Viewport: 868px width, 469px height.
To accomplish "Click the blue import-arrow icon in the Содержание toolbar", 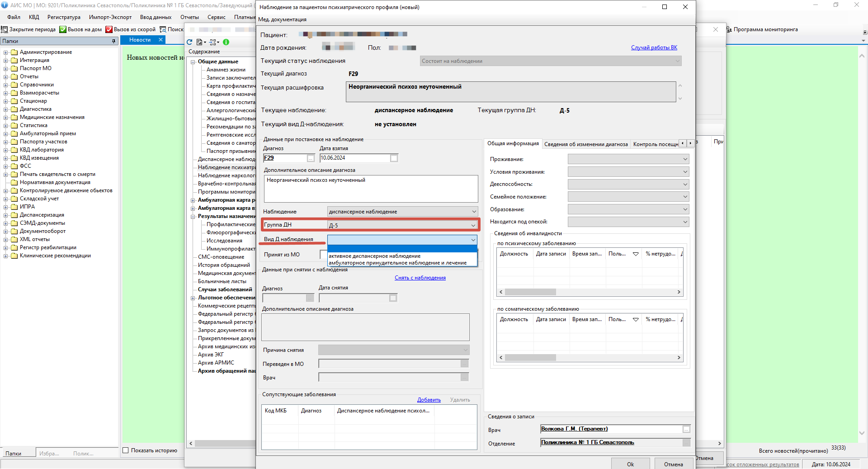I will coord(212,42).
